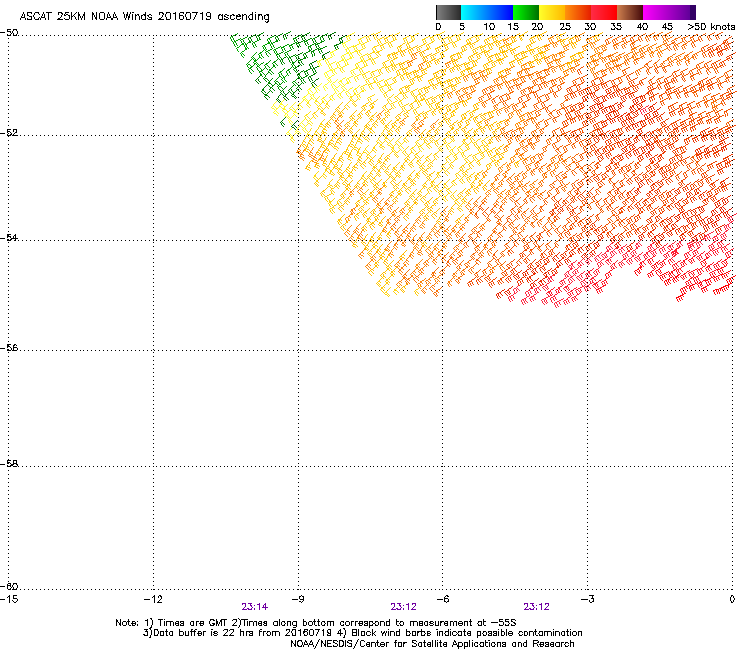Click the '-50' latitude axis label
This screenshot has height=650, width=740.
pyautogui.click(x=9, y=33)
